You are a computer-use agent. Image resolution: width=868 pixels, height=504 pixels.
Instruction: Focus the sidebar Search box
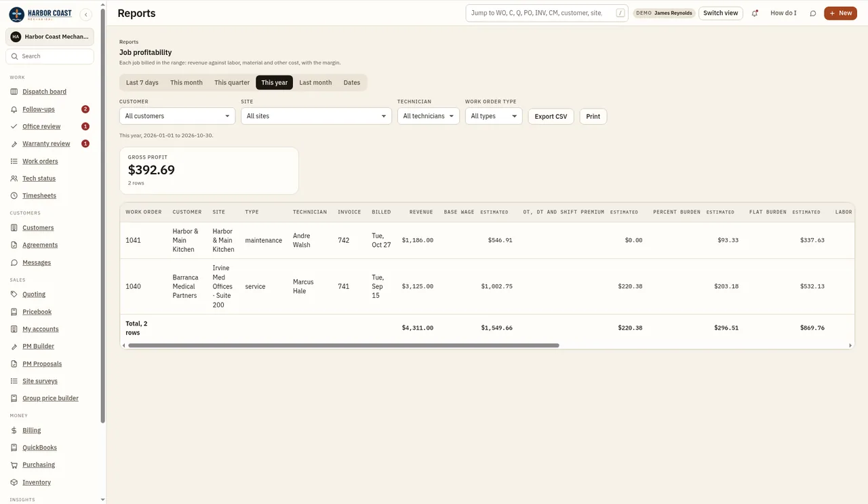(x=50, y=56)
